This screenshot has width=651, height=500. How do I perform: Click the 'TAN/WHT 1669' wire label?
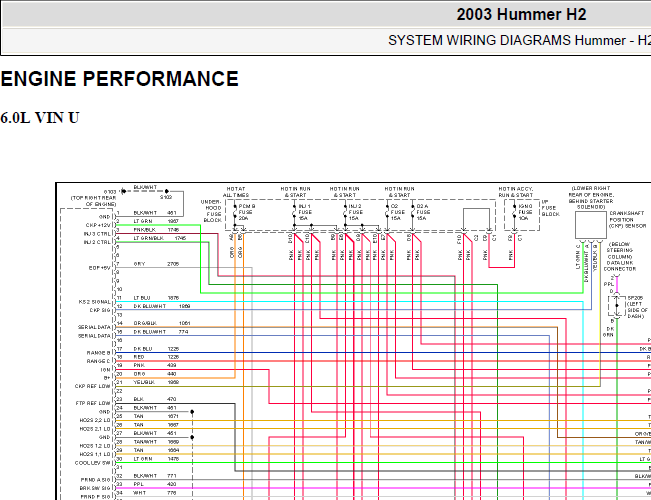tap(156, 442)
